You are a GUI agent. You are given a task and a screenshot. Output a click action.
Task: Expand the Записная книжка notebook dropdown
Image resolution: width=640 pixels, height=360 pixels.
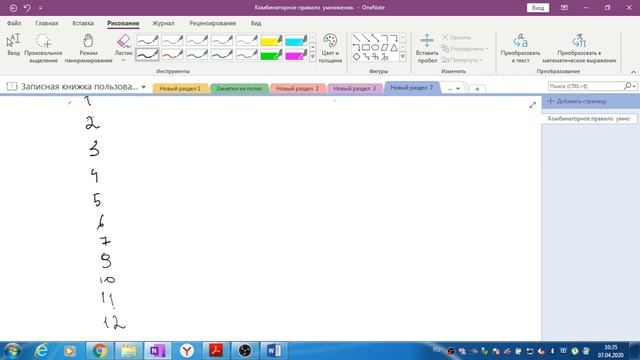(143, 87)
